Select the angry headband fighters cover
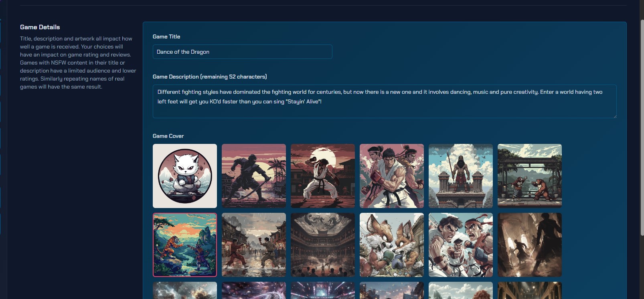 point(461,245)
